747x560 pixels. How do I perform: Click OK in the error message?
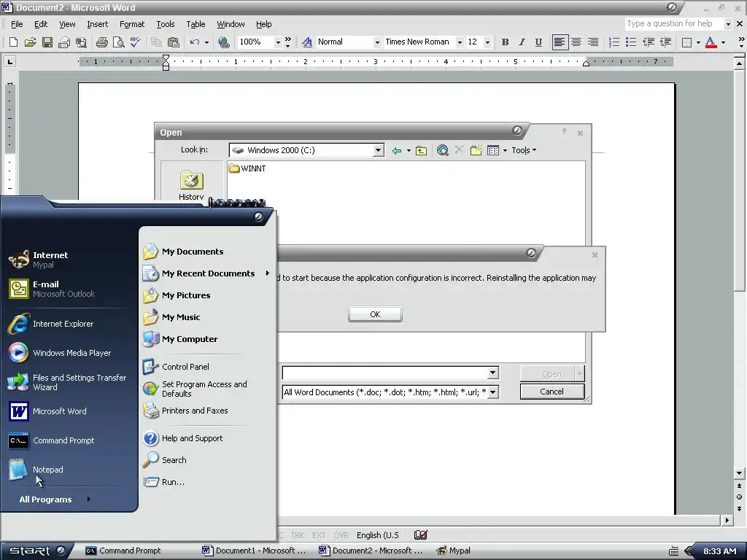375,314
